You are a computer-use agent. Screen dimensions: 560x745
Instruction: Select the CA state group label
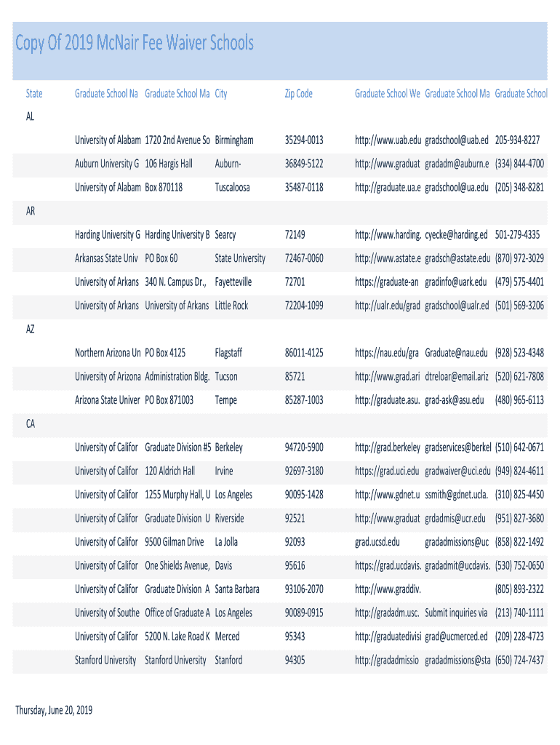pyautogui.click(x=31, y=424)
